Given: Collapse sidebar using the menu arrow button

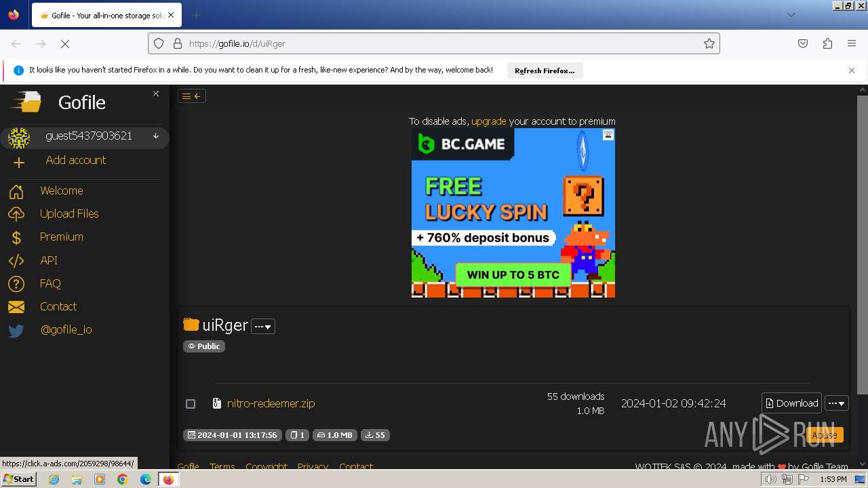Looking at the screenshot, I should point(192,96).
